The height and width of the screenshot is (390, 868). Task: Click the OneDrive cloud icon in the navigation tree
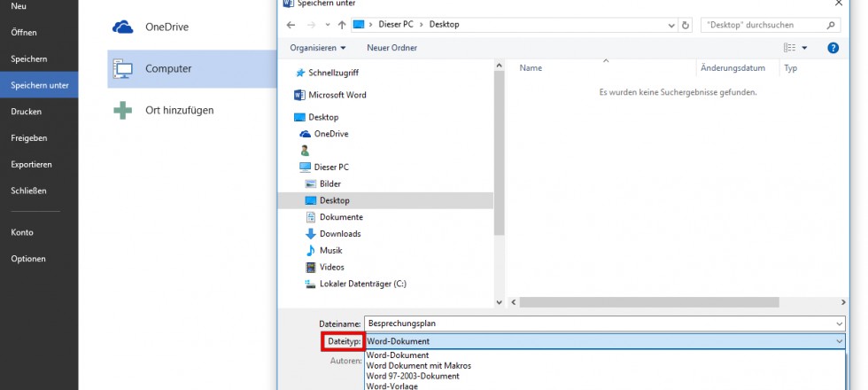click(x=305, y=134)
